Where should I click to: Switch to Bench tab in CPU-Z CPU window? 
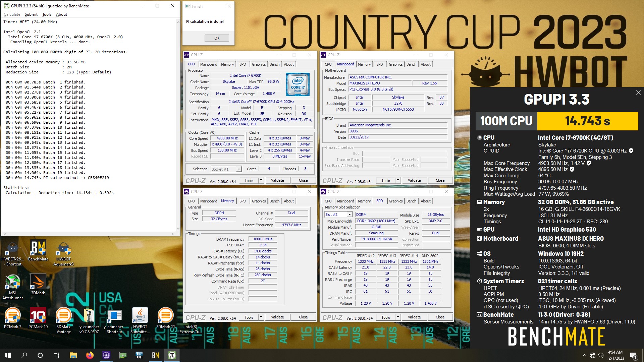[274, 64]
